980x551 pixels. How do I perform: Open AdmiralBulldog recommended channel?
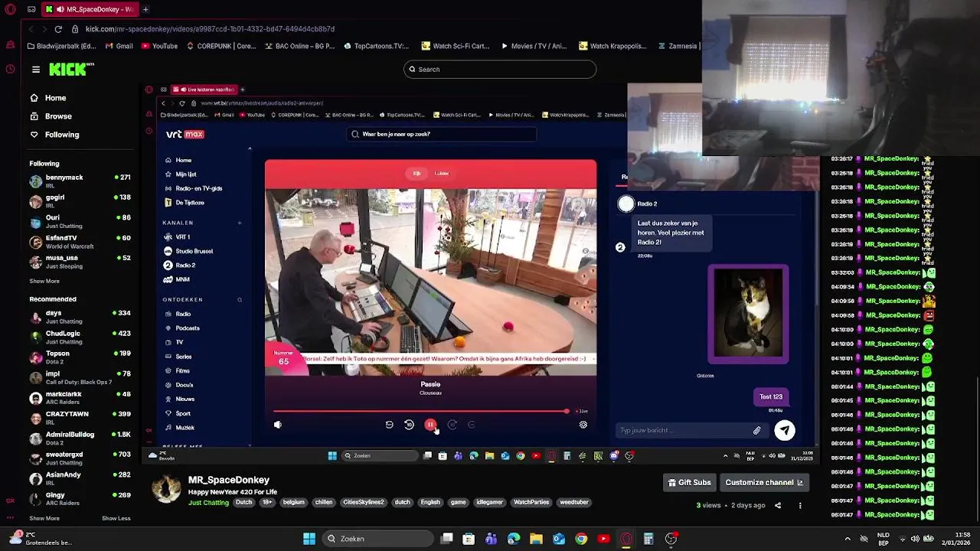tap(80, 438)
